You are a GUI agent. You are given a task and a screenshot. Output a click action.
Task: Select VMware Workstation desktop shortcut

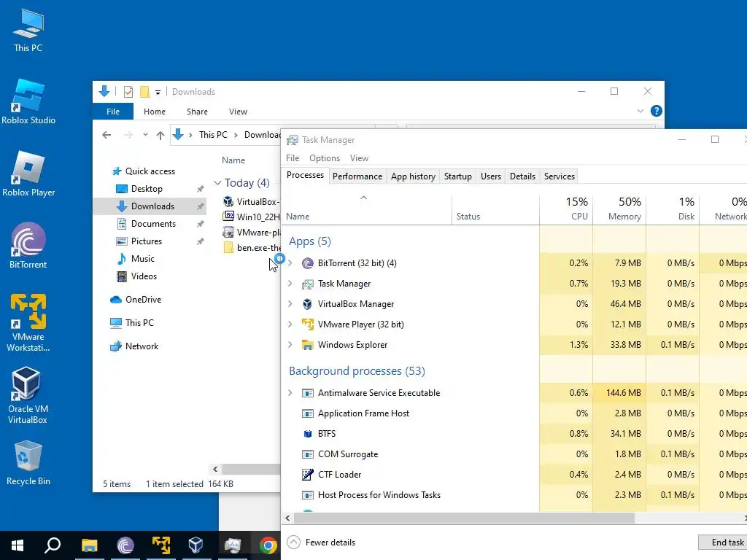28,323
